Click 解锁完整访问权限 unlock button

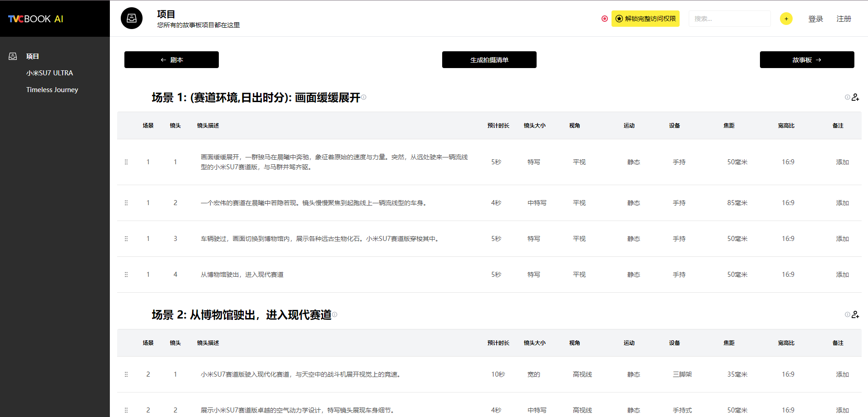646,19
